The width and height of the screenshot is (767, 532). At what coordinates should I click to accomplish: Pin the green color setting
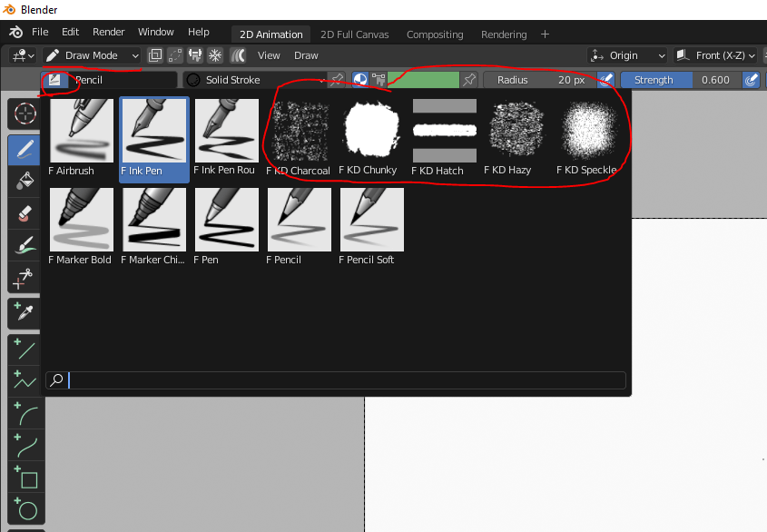click(x=469, y=80)
